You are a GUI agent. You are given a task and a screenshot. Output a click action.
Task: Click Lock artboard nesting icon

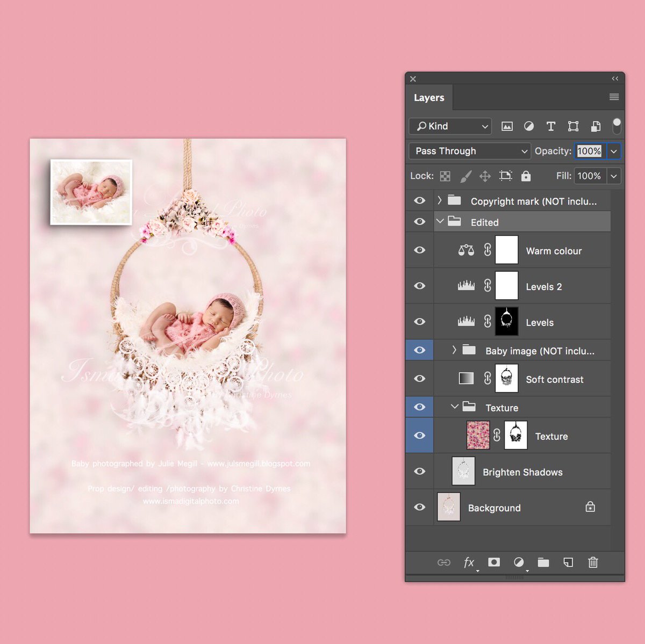pyautogui.click(x=505, y=176)
